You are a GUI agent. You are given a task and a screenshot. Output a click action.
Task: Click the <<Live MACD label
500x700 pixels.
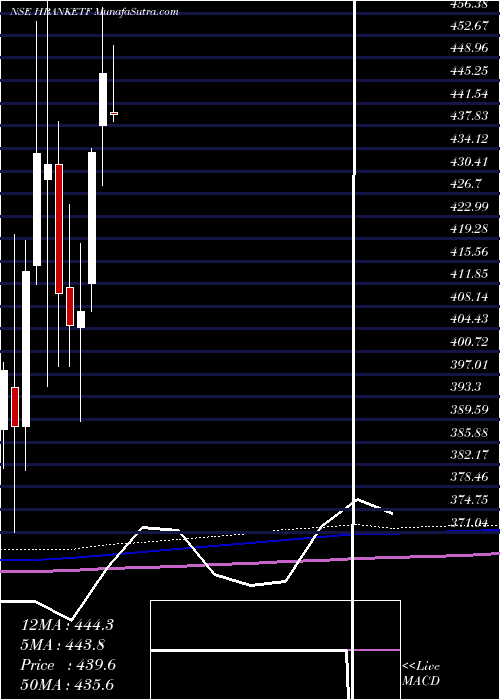point(421,673)
